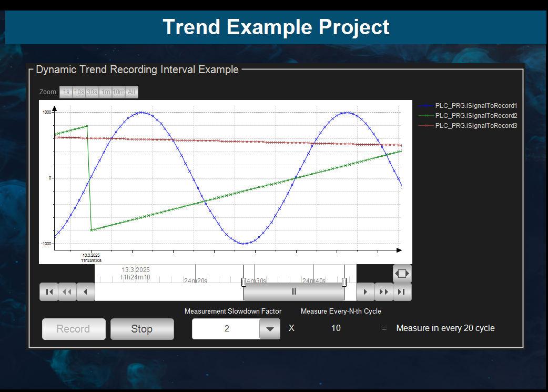This screenshot has width=548, height=392.
Task: Click the horizontal range expand icon above navigation
Action: coord(402,273)
